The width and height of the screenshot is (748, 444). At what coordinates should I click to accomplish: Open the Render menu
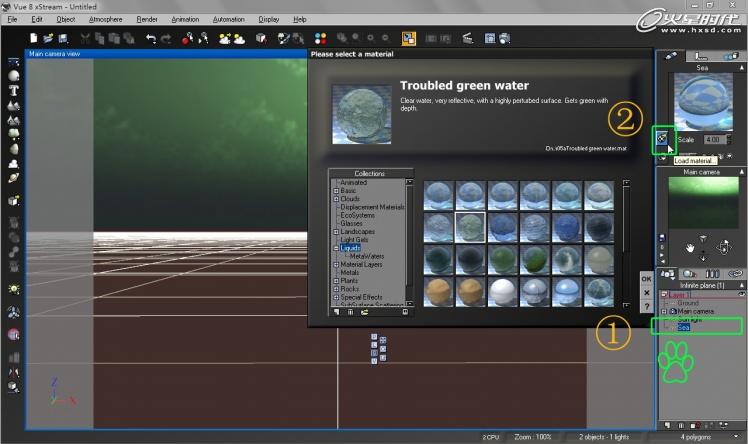coord(147,20)
